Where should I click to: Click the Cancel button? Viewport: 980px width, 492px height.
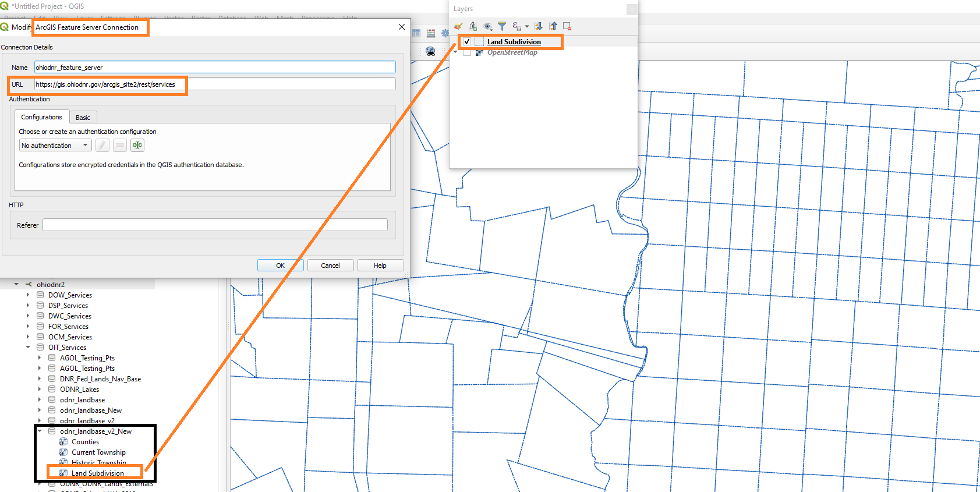click(x=330, y=266)
